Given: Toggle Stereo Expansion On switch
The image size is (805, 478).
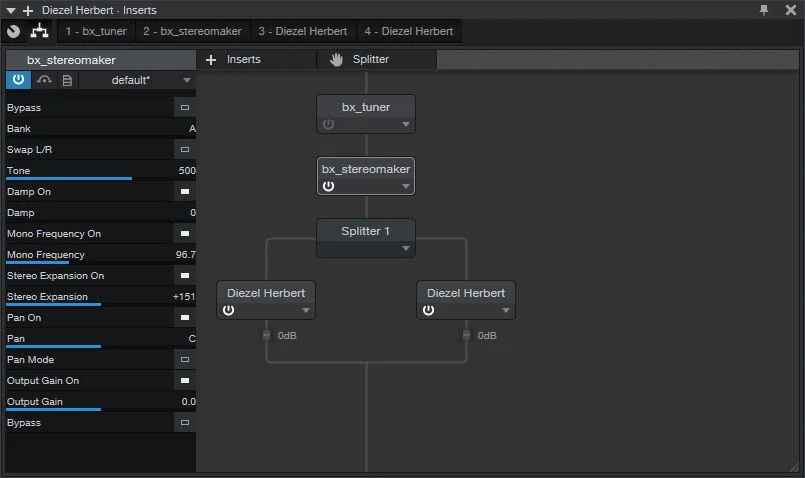Looking at the screenshot, I should 185,276.
